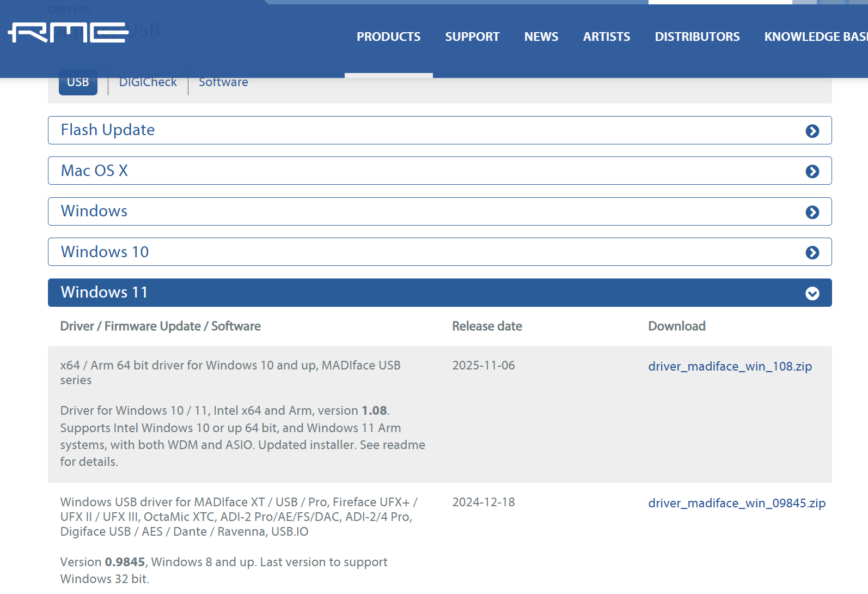868x594 pixels.
Task: Switch to the DIGICheck tab
Action: [x=148, y=83]
